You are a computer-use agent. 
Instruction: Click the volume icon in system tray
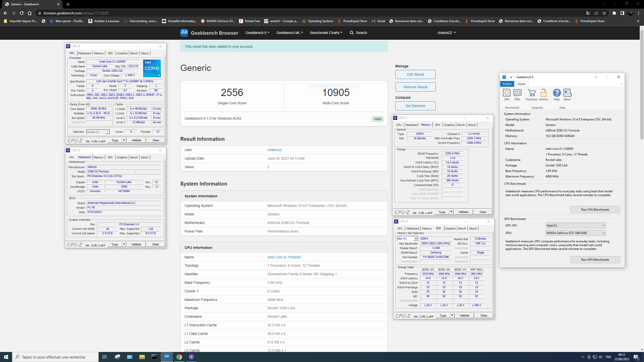pyautogui.click(x=601, y=357)
